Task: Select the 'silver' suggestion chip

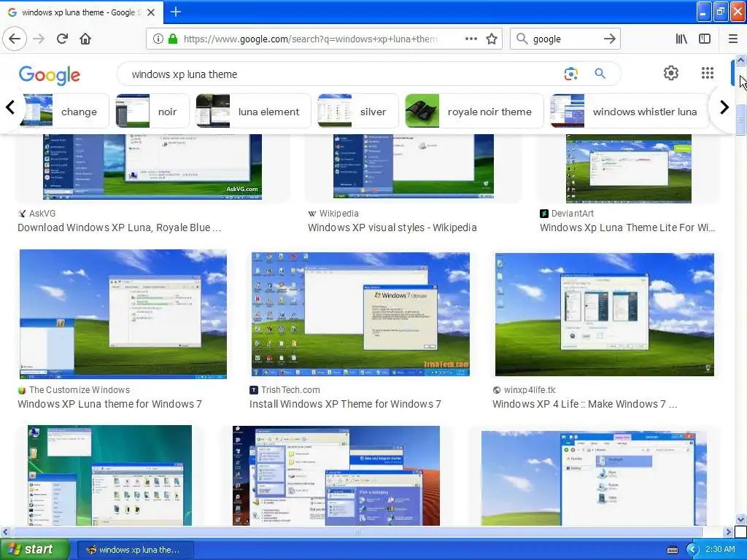Action: (357, 111)
